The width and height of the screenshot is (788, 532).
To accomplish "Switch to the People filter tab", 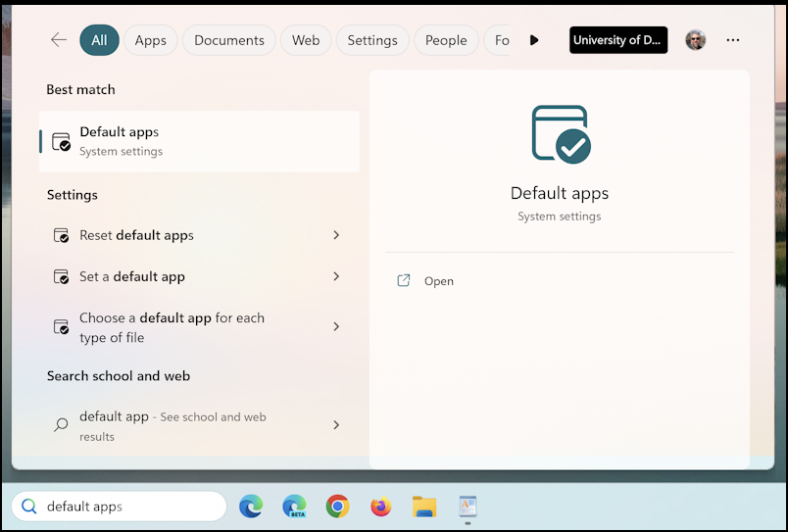I will pos(446,40).
